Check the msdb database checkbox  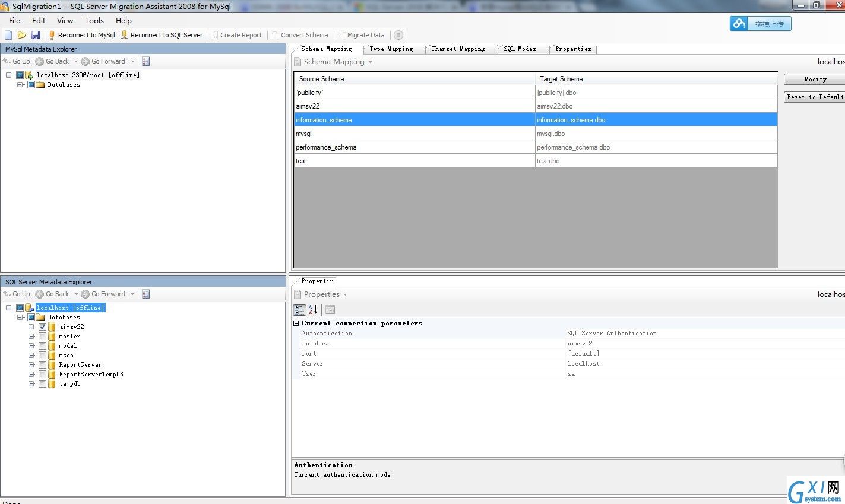pos(43,356)
